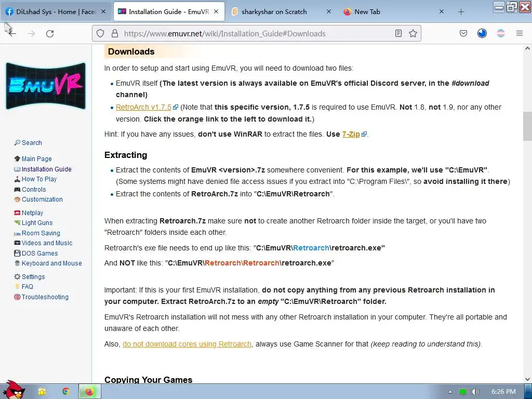
Task: Close the Installation Guide tab
Action: 216,11
